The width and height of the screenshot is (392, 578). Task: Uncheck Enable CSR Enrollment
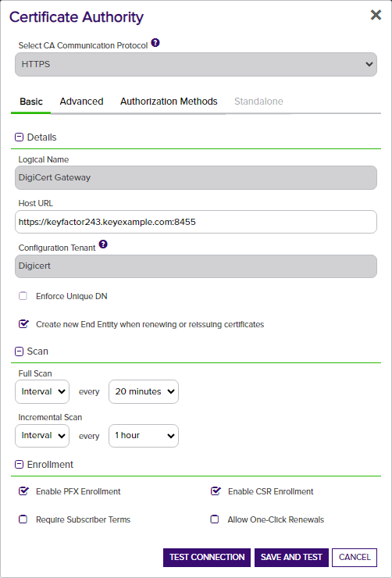[x=216, y=491]
